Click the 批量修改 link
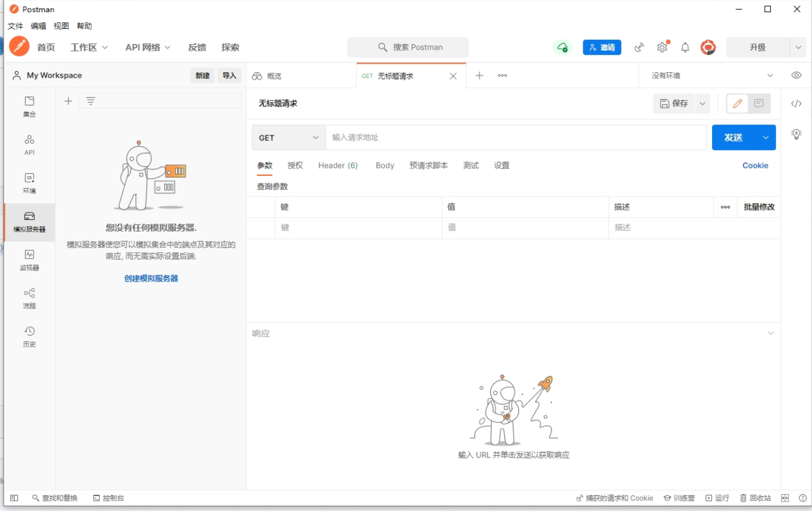The height and width of the screenshot is (512, 812). pyautogui.click(x=759, y=207)
